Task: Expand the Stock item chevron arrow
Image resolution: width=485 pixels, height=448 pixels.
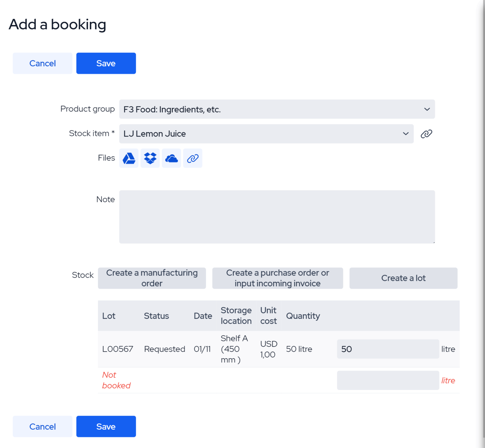Action: [405, 134]
